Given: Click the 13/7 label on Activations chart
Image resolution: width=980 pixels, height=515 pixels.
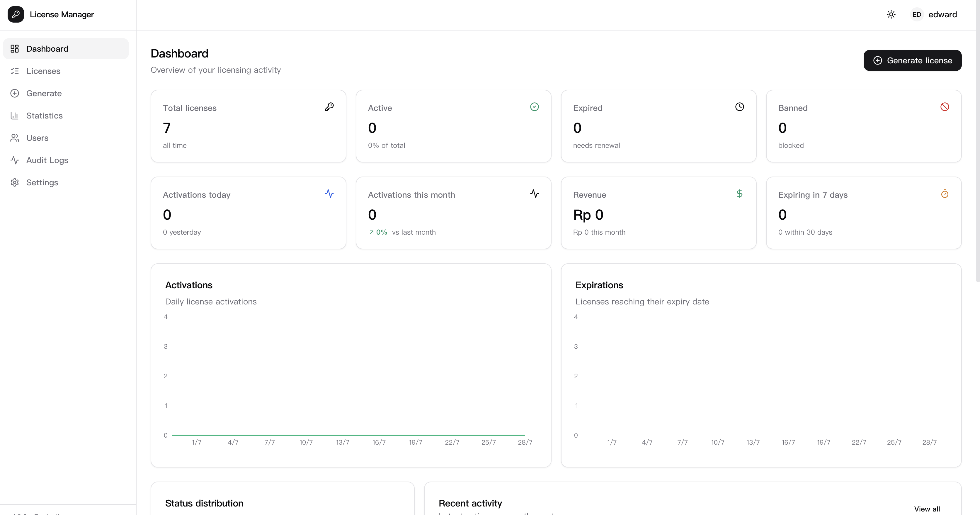Looking at the screenshot, I should point(342,442).
